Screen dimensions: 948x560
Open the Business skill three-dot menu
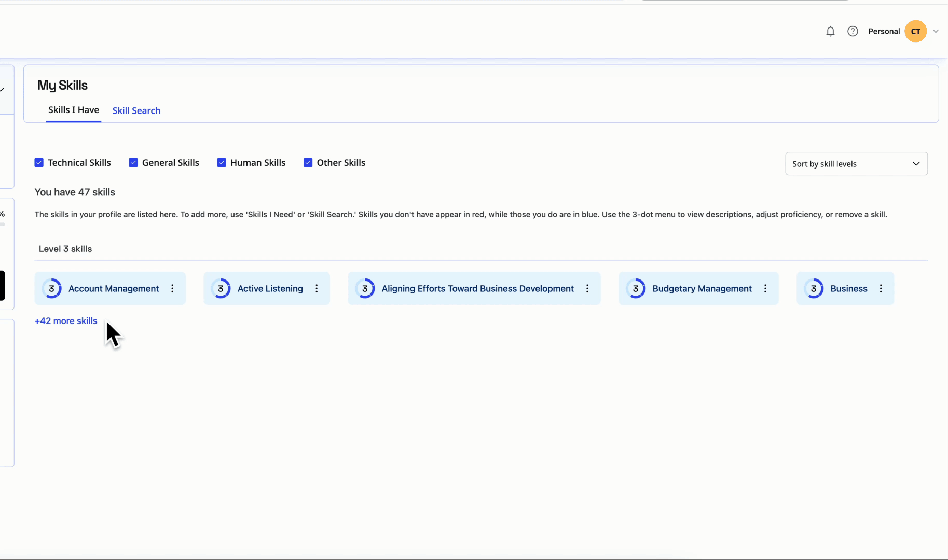pyautogui.click(x=881, y=289)
